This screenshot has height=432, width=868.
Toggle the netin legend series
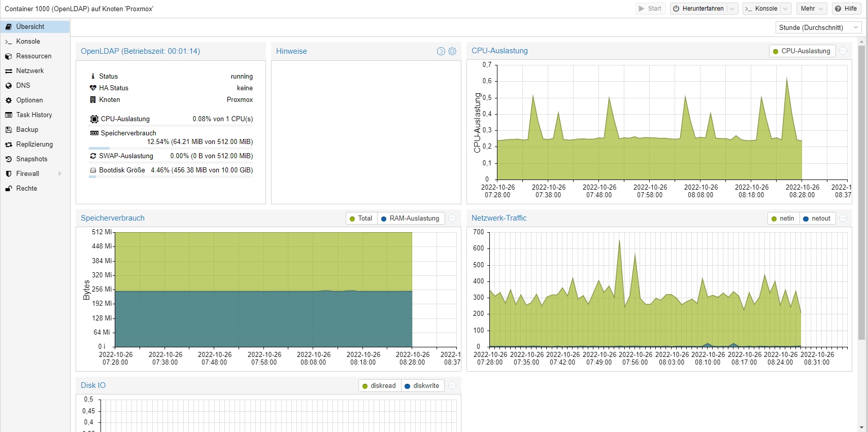point(783,218)
